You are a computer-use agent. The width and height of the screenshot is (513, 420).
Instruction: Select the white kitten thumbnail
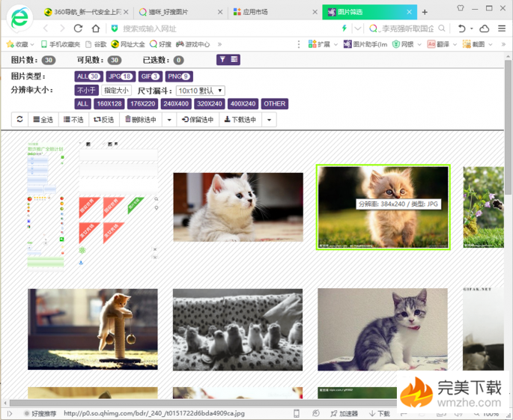pos(238,207)
